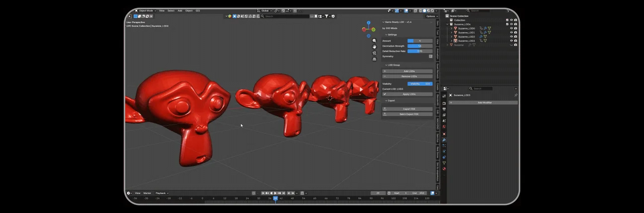Viewport: 644px width, 213px height.
Task: Click the zoom magnifier icon in viewport
Action: pos(374,41)
